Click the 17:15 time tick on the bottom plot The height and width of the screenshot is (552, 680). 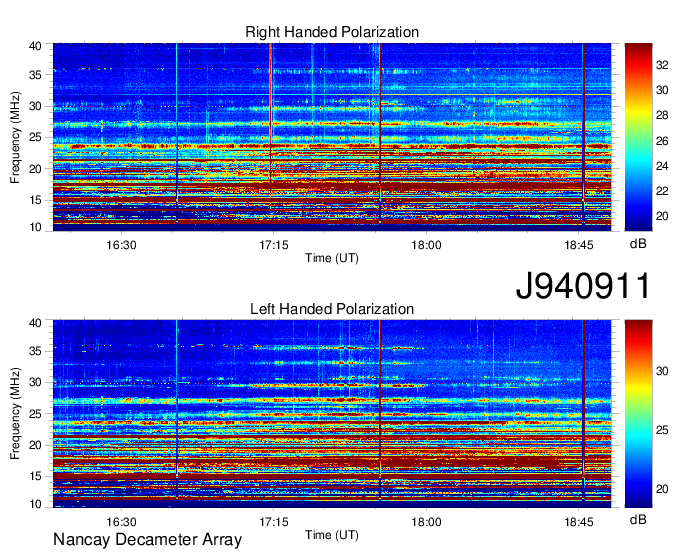pyautogui.click(x=274, y=522)
